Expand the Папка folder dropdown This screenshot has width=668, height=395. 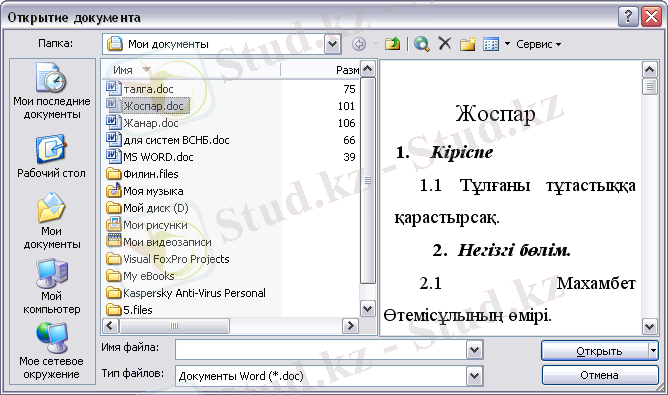point(333,44)
